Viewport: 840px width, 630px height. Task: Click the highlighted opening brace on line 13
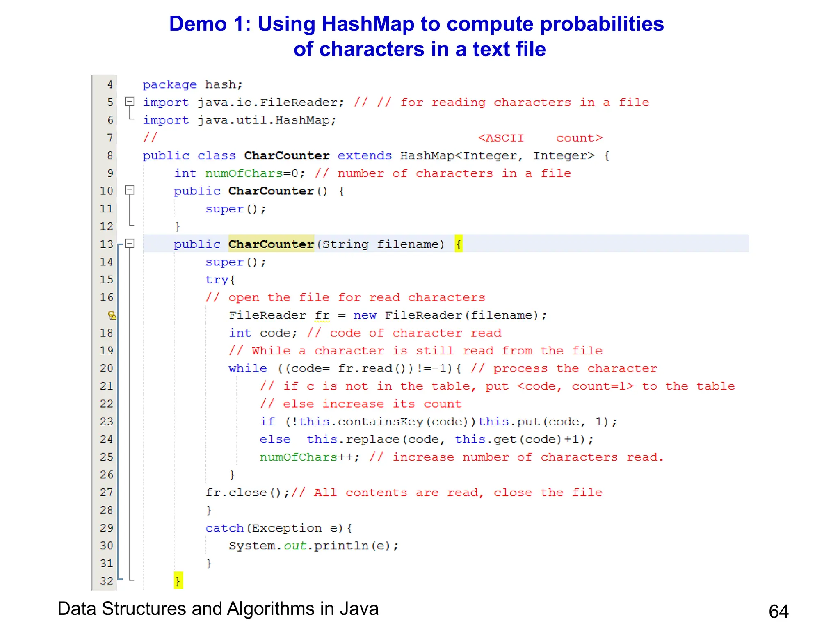click(459, 244)
